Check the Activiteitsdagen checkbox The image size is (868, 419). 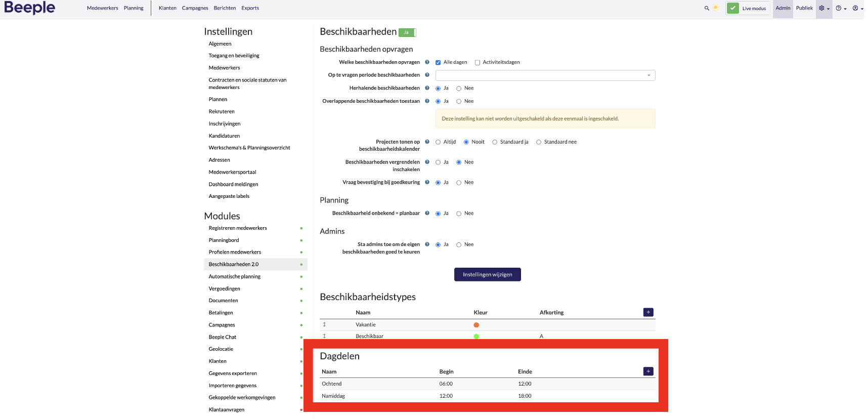click(477, 63)
